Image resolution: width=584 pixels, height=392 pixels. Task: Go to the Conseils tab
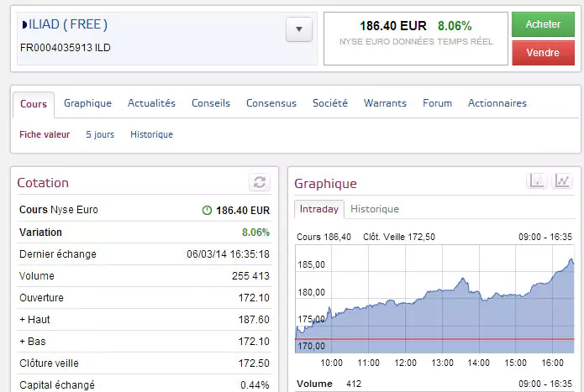pyautogui.click(x=211, y=103)
